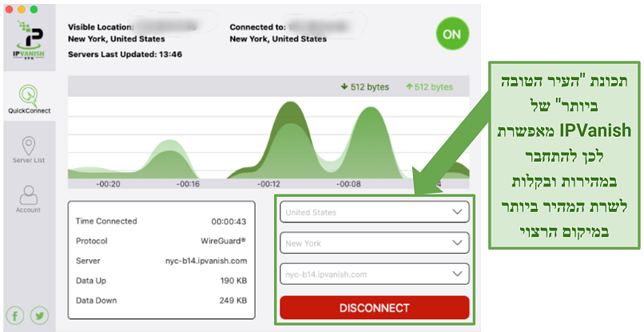Expand the New York city dropdown
The image size is (644, 332).
(374, 243)
